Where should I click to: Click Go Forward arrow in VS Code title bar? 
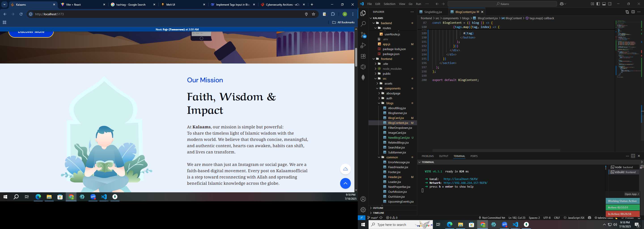[443, 4]
